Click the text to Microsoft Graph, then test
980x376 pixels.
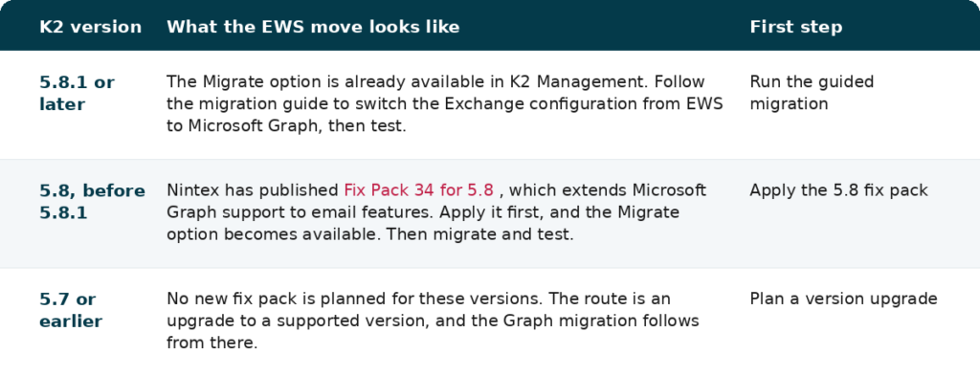coord(286,125)
